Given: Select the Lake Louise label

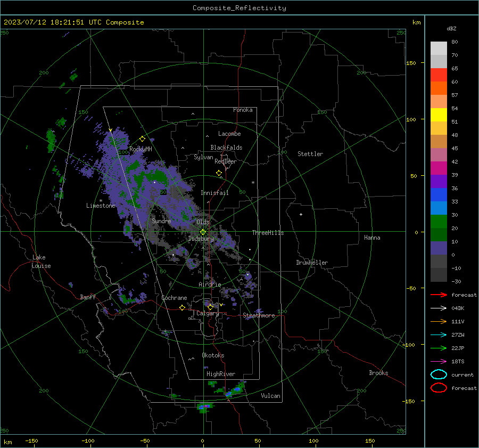Looking at the screenshot, I should (x=41, y=262).
